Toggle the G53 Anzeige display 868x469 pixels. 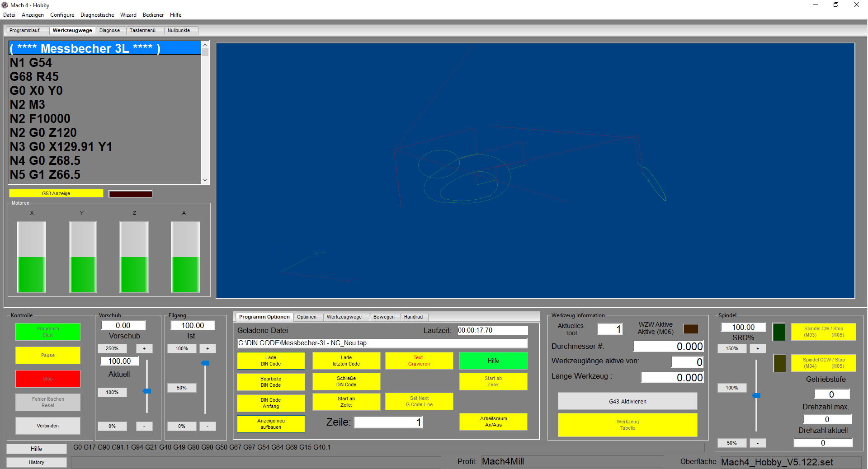coord(56,193)
